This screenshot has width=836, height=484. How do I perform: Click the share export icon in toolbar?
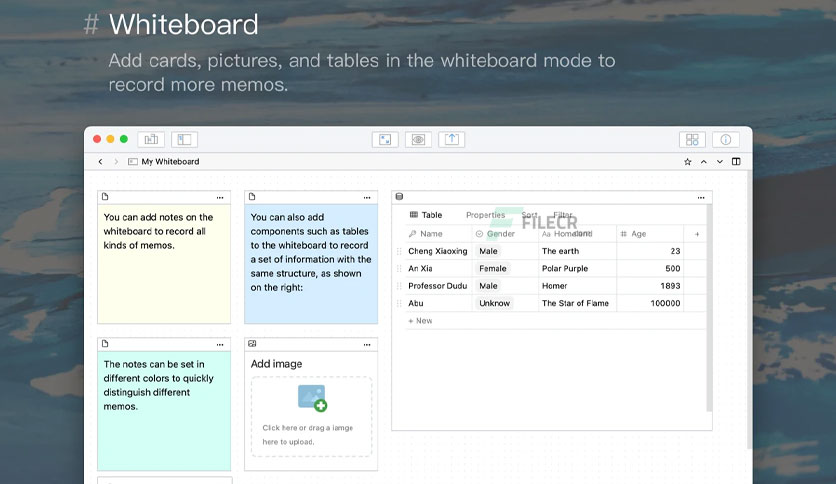(452, 140)
